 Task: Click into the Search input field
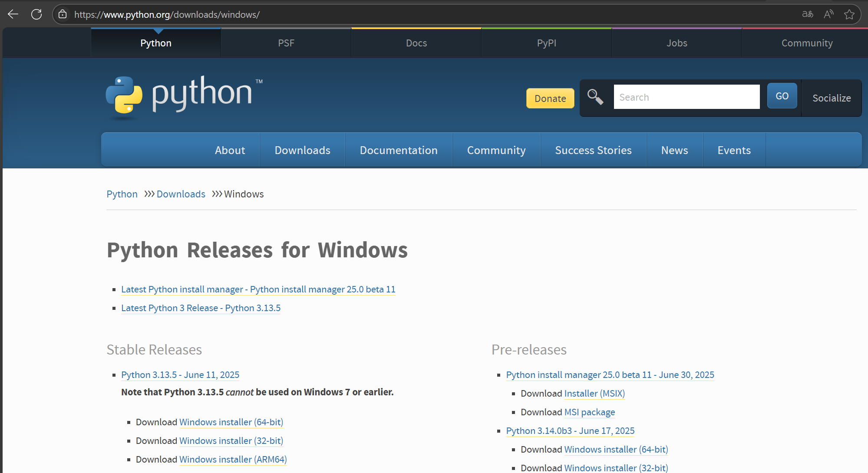pos(686,97)
